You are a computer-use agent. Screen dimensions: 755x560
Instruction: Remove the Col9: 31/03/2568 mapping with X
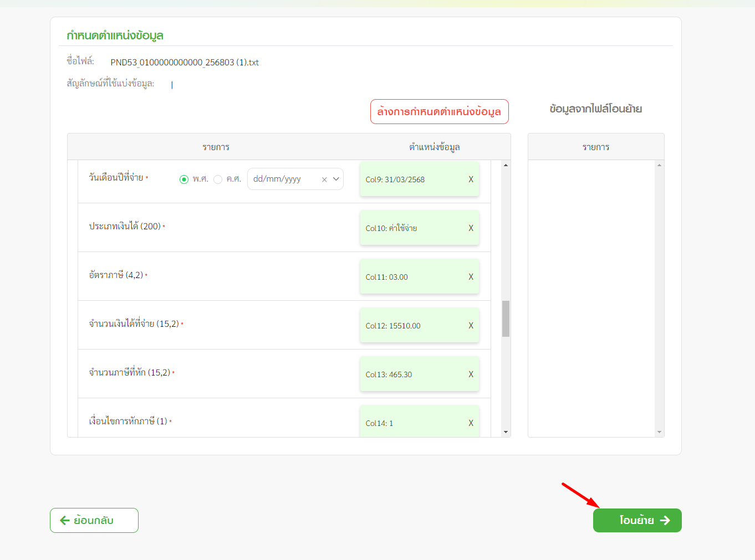(x=471, y=179)
